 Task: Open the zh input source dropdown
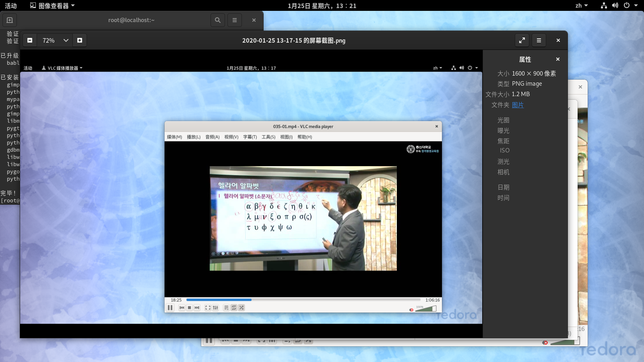point(581,6)
